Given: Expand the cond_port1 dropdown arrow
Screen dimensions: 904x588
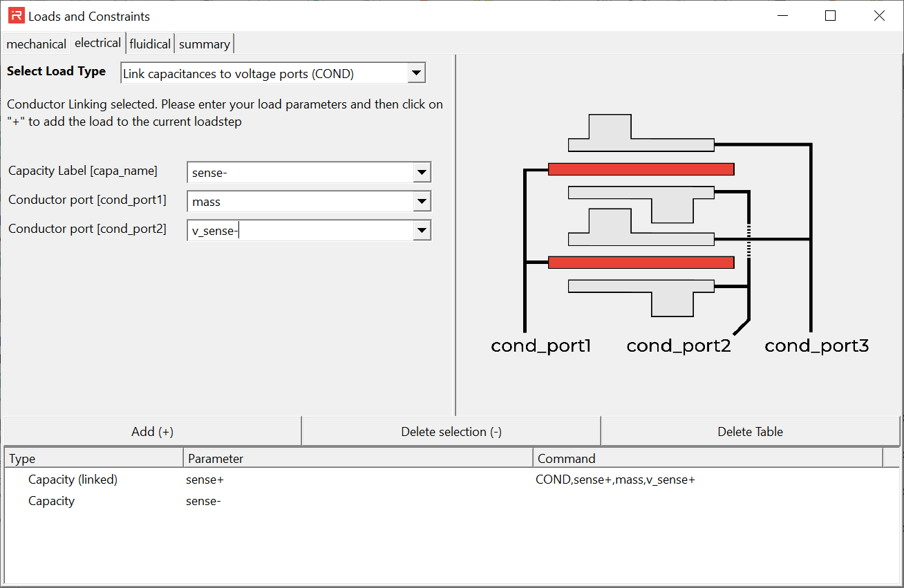Looking at the screenshot, I should tap(421, 202).
